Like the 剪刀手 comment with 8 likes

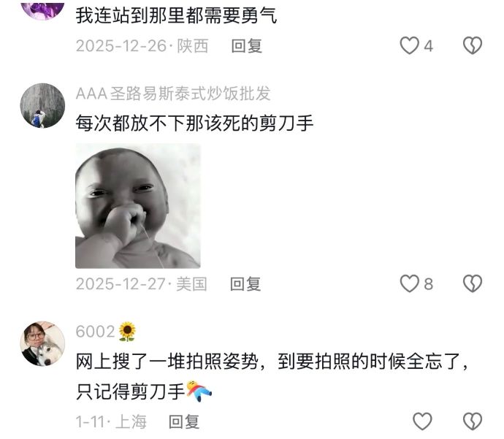(409, 283)
